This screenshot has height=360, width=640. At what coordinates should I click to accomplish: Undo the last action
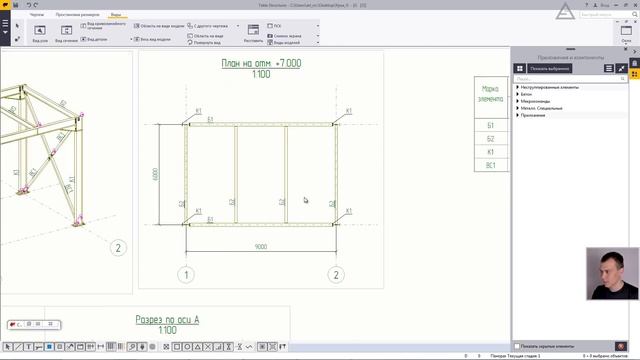point(29,5)
